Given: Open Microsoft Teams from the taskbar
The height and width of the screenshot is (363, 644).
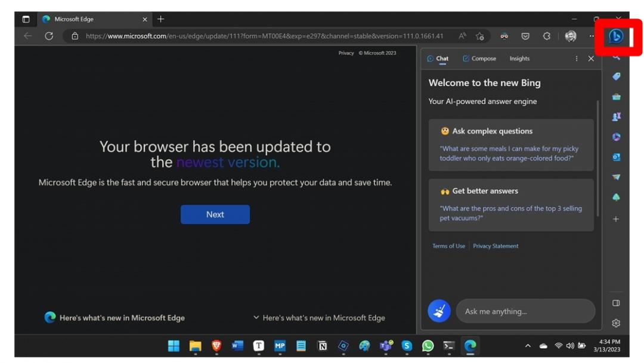Looking at the screenshot, I should coord(386,346).
